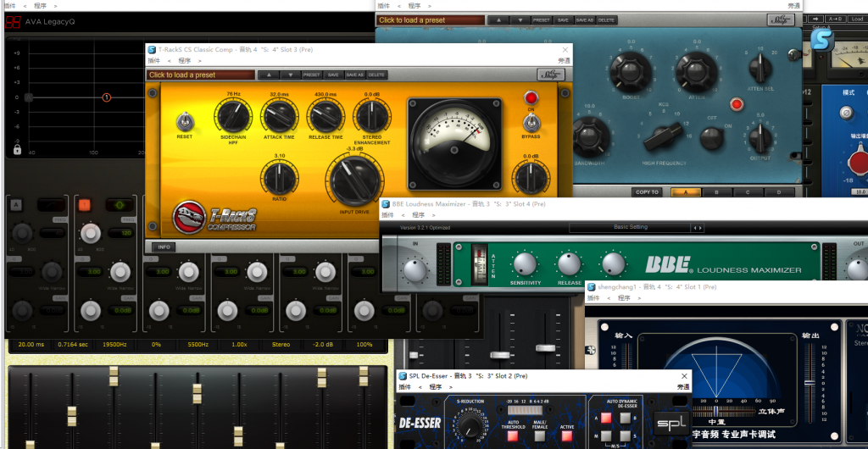
Task: Turn the Sidechain HPF knob in T-RackS compressor
Action: point(232,115)
